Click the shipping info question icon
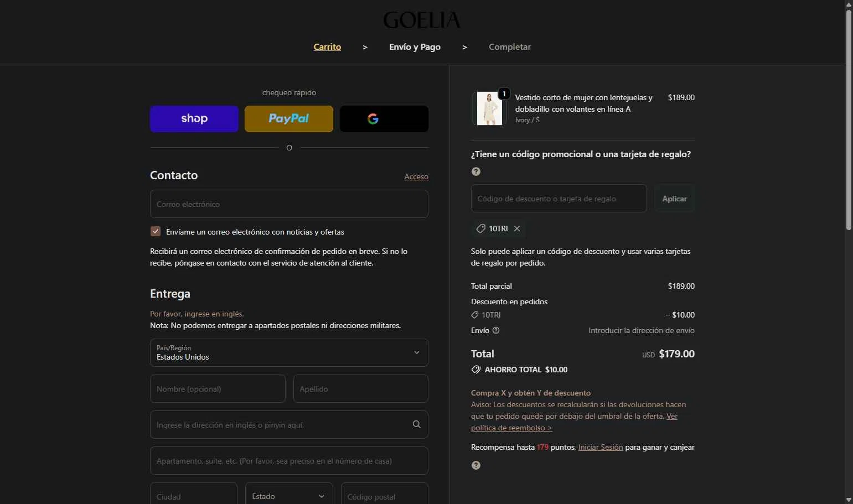The image size is (853, 504). pos(496,330)
